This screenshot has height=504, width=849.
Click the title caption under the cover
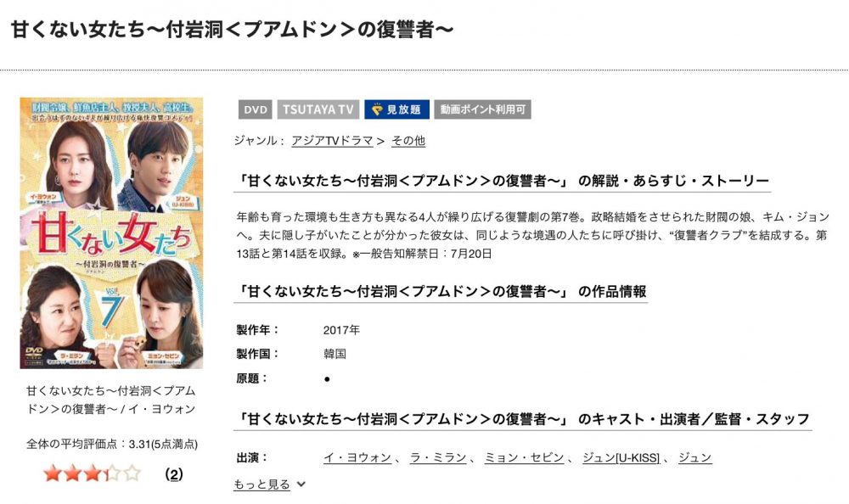[111, 400]
